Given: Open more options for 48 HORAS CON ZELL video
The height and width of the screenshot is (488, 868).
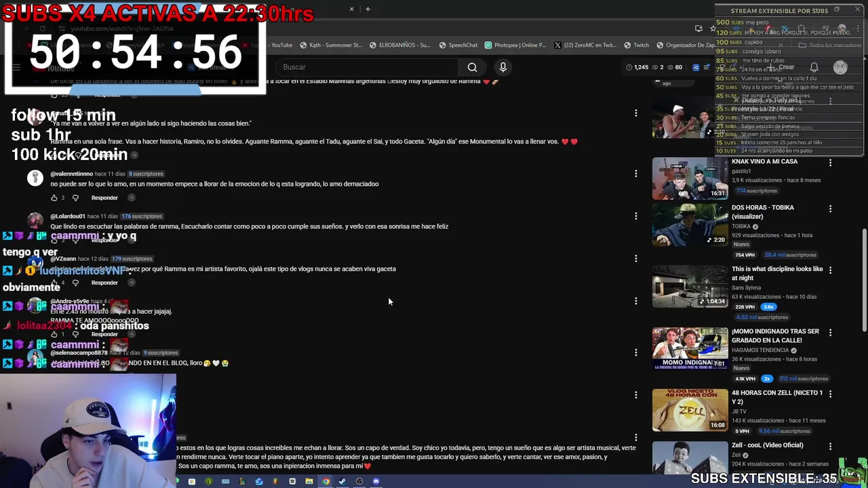Looking at the screenshot, I should coord(830,394).
